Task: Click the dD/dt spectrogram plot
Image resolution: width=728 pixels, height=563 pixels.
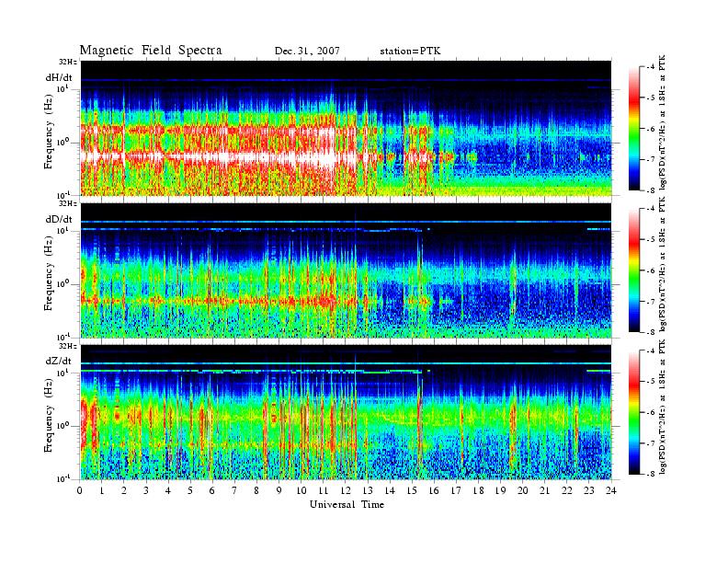Action: pos(346,270)
